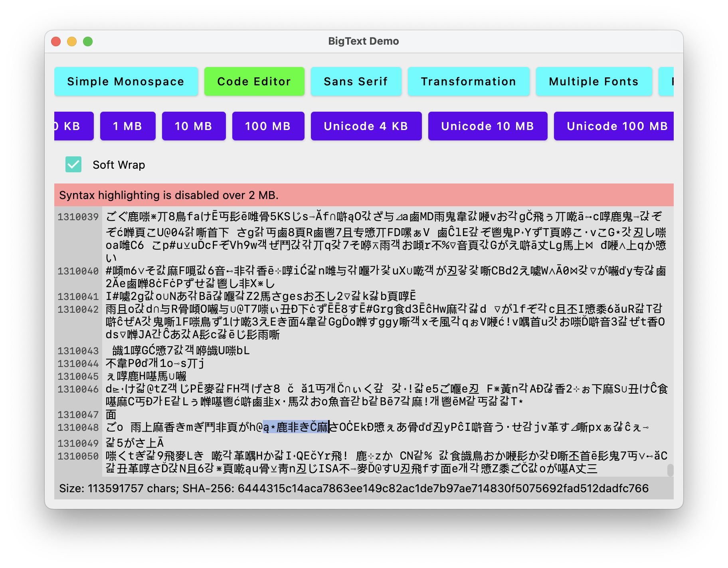
Task: Click line number 1310047
Action: click(78, 415)
